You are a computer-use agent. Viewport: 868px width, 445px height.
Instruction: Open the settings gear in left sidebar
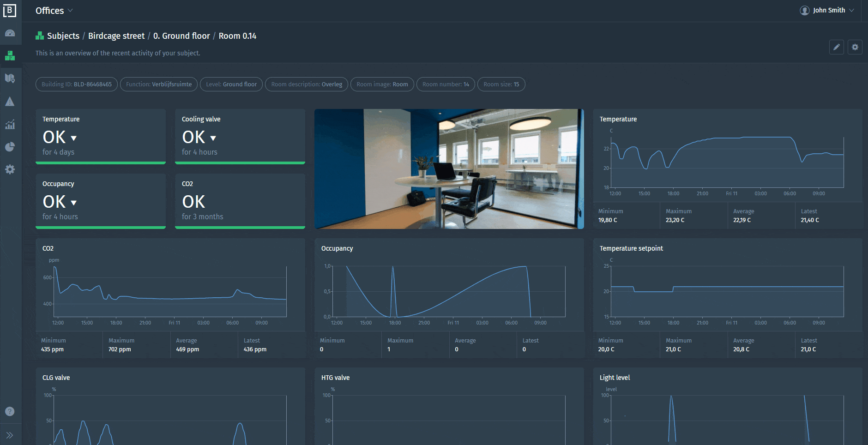coord(10,169)
